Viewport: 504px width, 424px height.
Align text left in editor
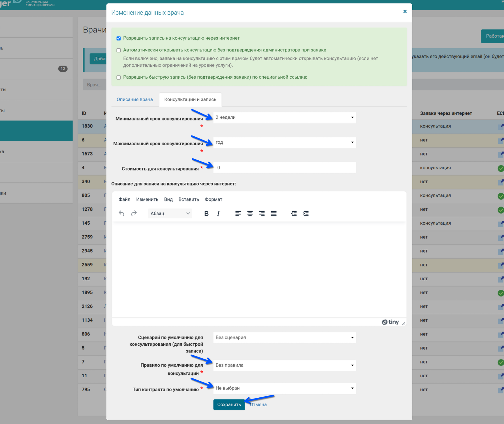pyautogui.click(x=238, y=214)
